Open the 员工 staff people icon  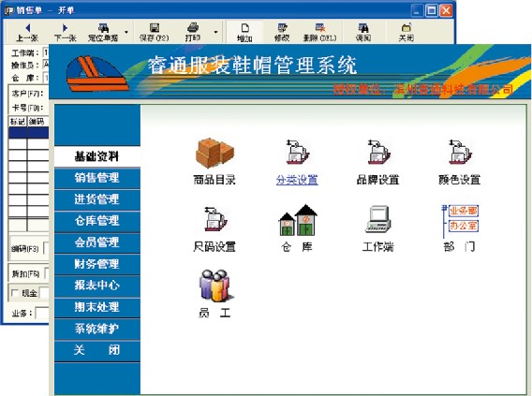point(215,286)
